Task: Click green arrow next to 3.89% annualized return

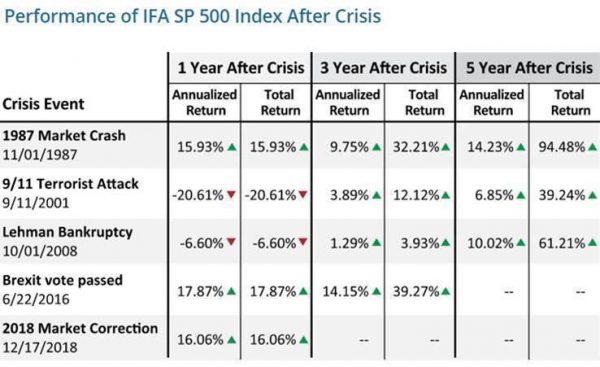Action: [377, 195]
